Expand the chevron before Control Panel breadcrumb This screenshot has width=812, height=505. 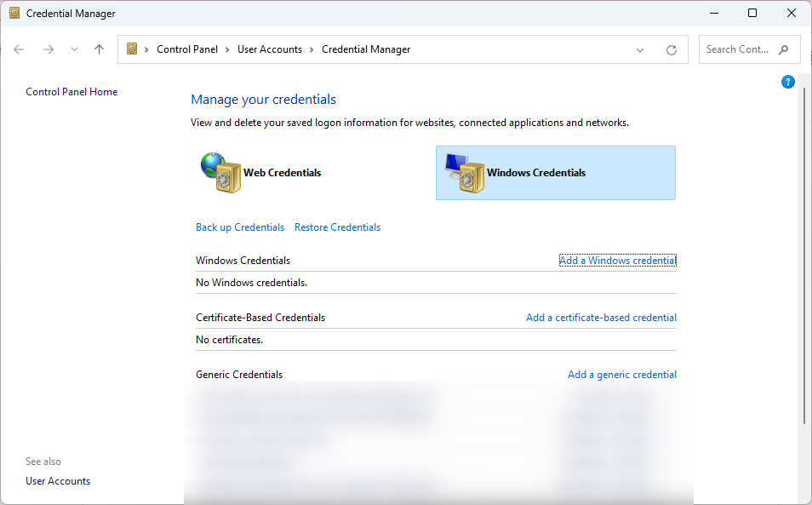pos(146,49)
